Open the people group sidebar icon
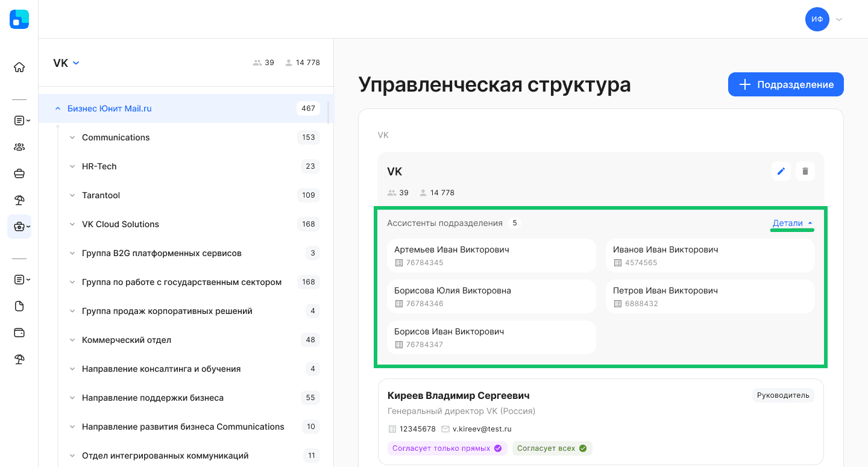The width and height of the screenshot is (868, 467). coord(19,147)
